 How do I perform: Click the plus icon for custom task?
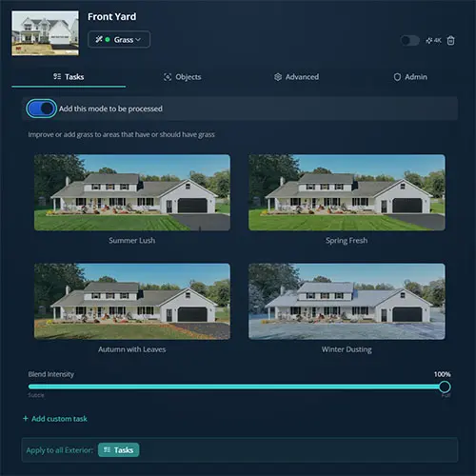(x=26, y=419)
